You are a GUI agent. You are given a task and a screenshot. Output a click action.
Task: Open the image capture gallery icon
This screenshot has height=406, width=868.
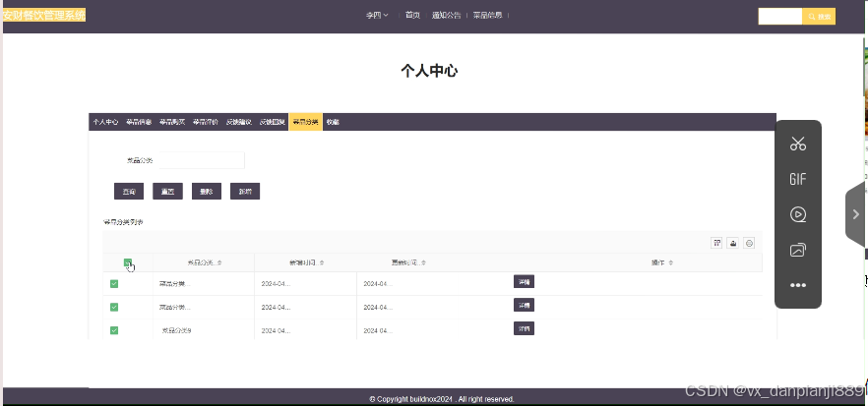(798, 250)
